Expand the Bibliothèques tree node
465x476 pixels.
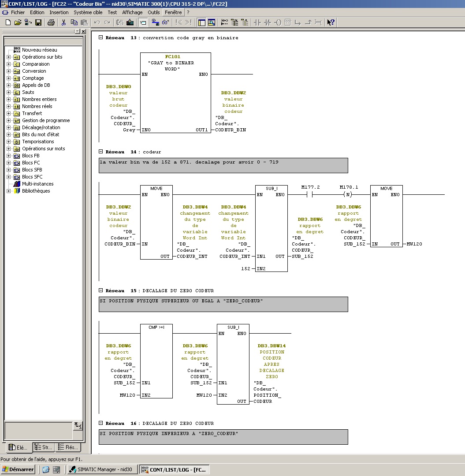[x=8, y=191]
